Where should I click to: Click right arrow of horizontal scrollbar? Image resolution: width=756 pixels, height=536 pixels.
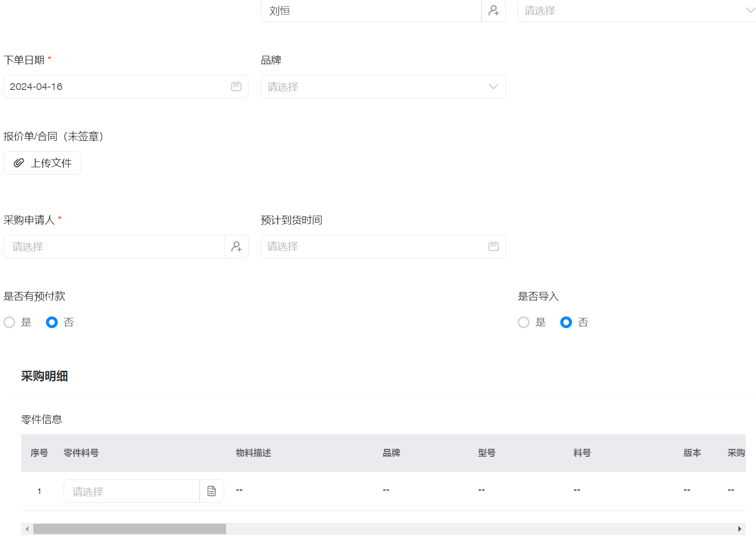coord(740,529)
